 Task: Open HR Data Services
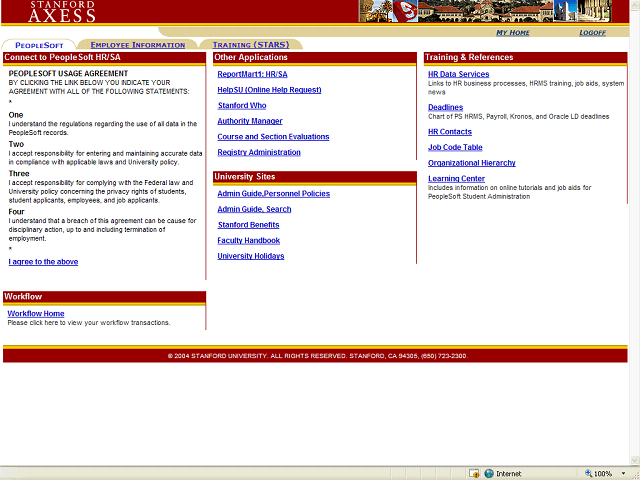coord(459,74)
